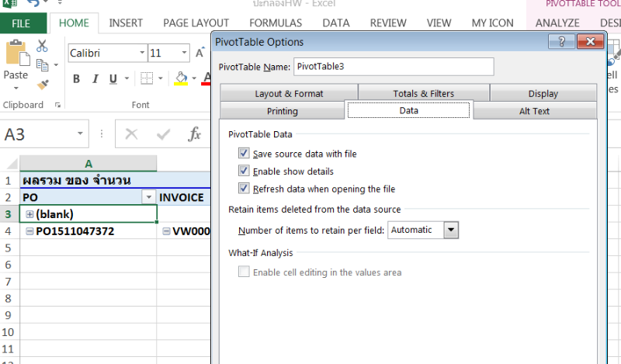
Task: Toggle Enable show details checkbox
Action: point(245,171)
